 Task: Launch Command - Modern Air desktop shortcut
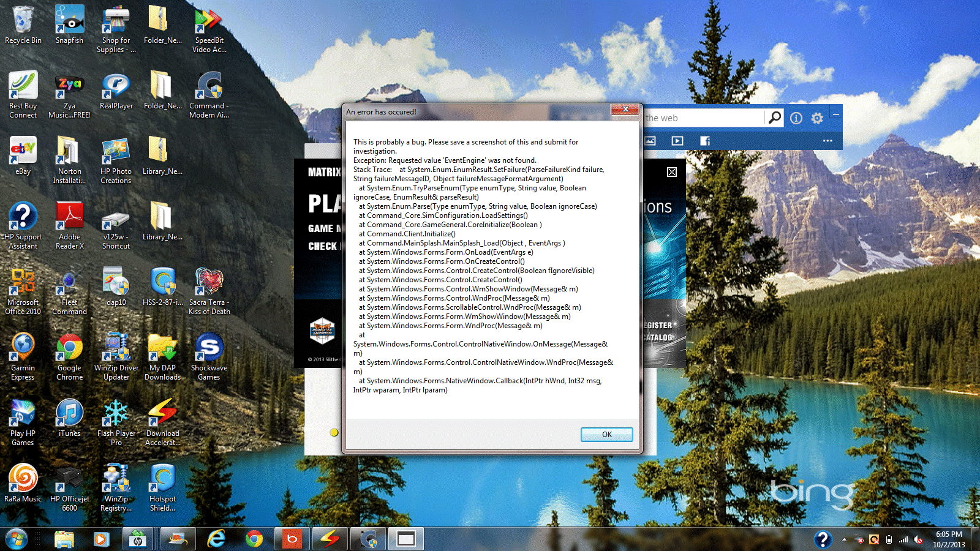click(209, 95)
